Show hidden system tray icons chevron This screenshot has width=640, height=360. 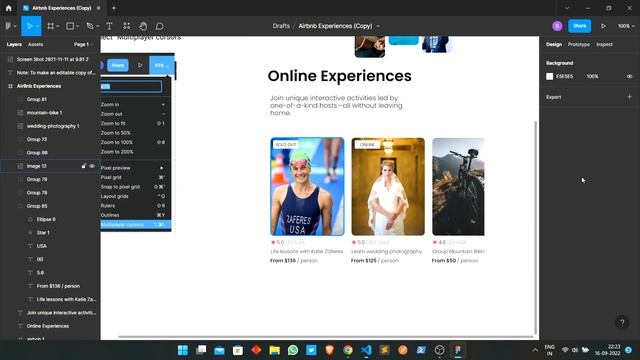[x=535, y=350]
